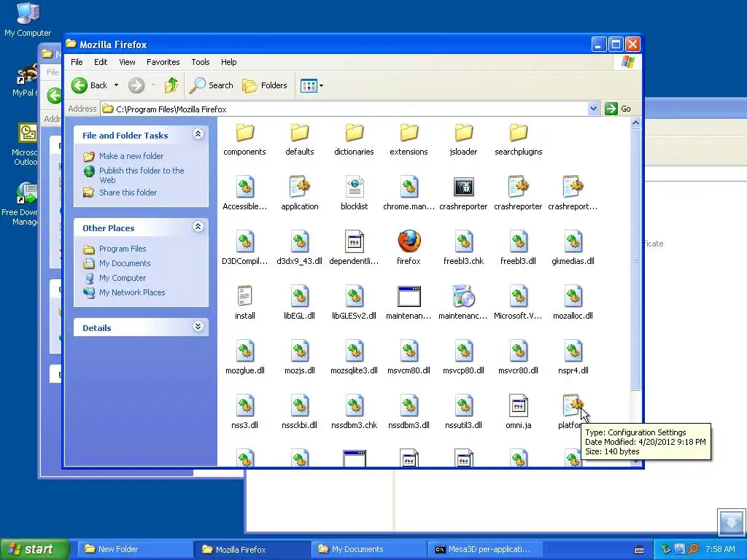Viewport: 747px width, 560px height.
Task: Open the File menu
Action: click(x=77, y=62)
